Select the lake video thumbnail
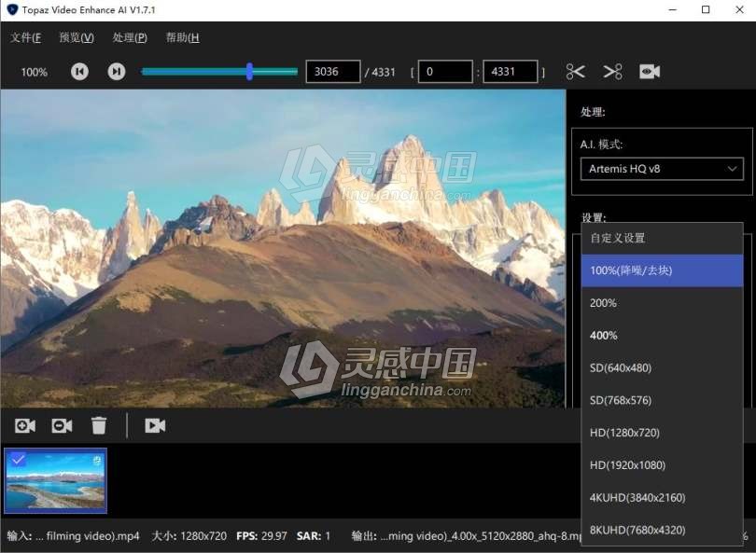The image size is (756, 553). tap(55, 481)
